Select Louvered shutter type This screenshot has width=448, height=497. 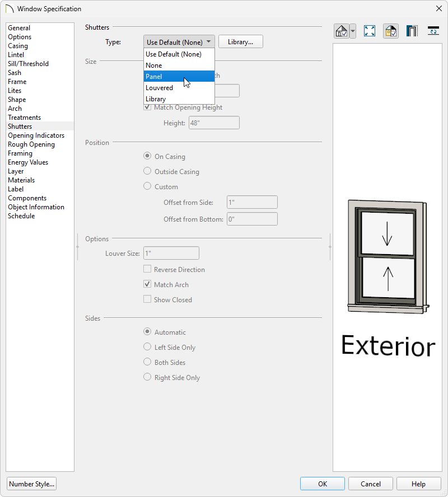tap(179, 88)
